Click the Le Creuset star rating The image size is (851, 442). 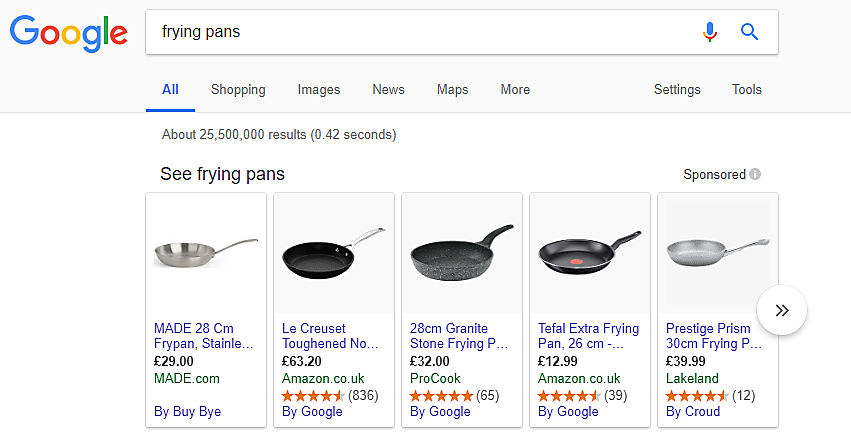pos(313,395)
